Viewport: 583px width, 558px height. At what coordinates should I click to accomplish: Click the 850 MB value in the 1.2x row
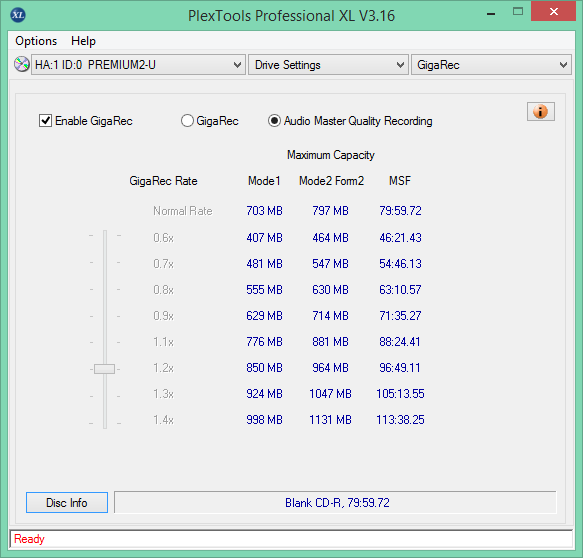[264, 368]
